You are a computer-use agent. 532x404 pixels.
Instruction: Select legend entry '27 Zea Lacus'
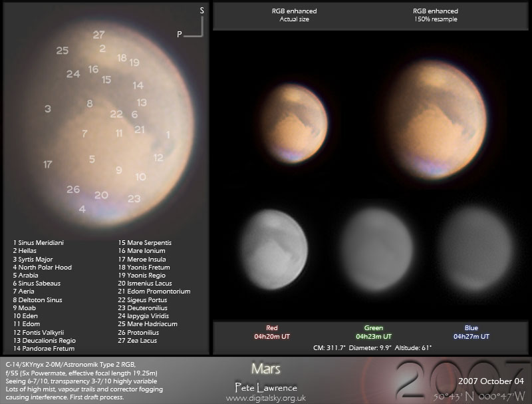tap(138, 341)
